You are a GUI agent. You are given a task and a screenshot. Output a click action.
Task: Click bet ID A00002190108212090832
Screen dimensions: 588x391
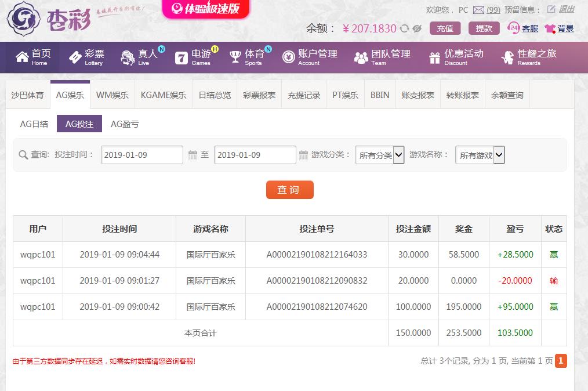(x=317, y=281)
